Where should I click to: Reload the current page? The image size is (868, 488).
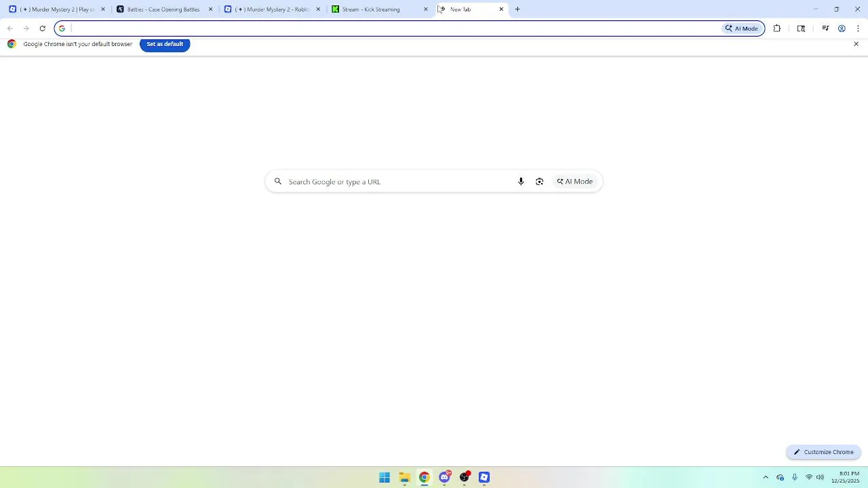(x=43, y=28)
